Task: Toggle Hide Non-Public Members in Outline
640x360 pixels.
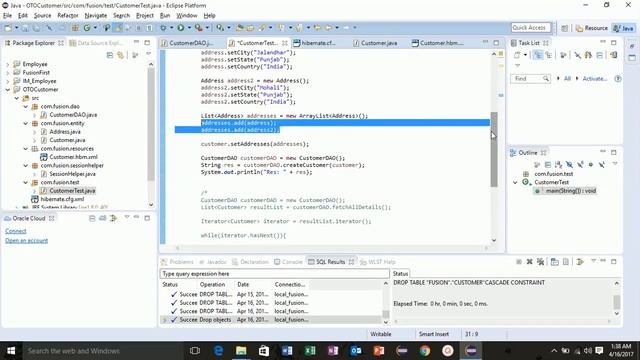Action: [x=591, y=164]
